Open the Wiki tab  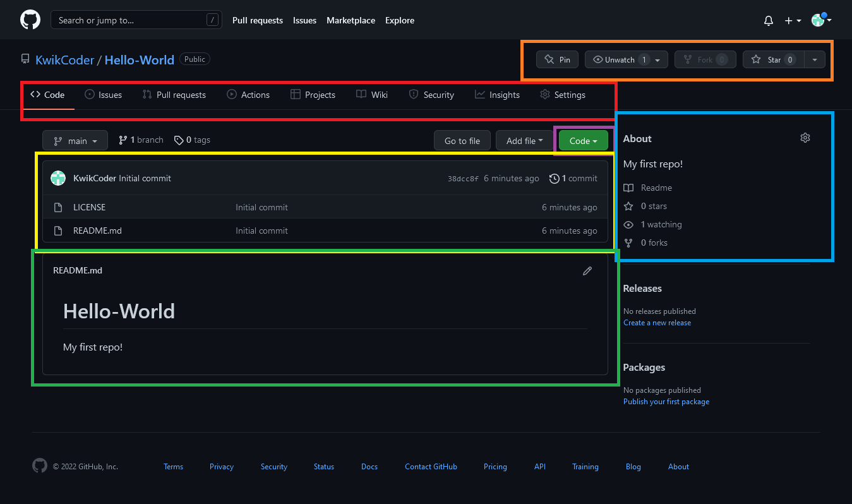tap(372, 95)
